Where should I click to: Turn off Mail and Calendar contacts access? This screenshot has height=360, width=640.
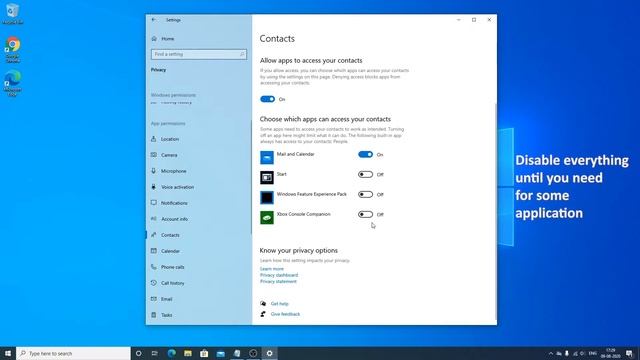pos(365,154)
